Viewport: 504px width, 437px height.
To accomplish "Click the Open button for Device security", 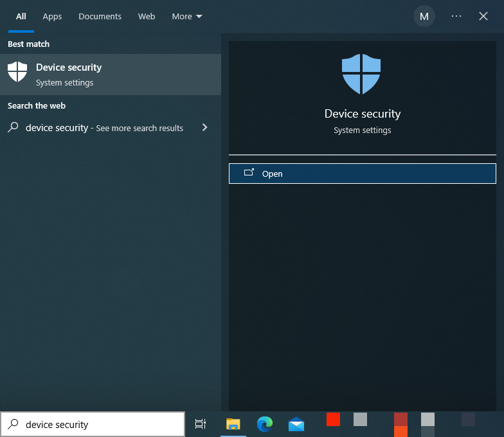I will click(363, 174).
